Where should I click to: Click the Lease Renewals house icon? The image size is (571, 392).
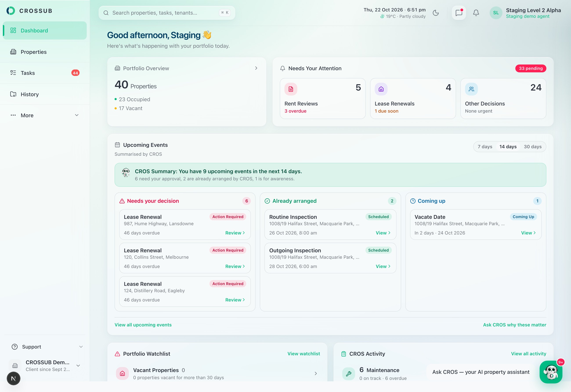pyautogui.click(x=381, y=89)
